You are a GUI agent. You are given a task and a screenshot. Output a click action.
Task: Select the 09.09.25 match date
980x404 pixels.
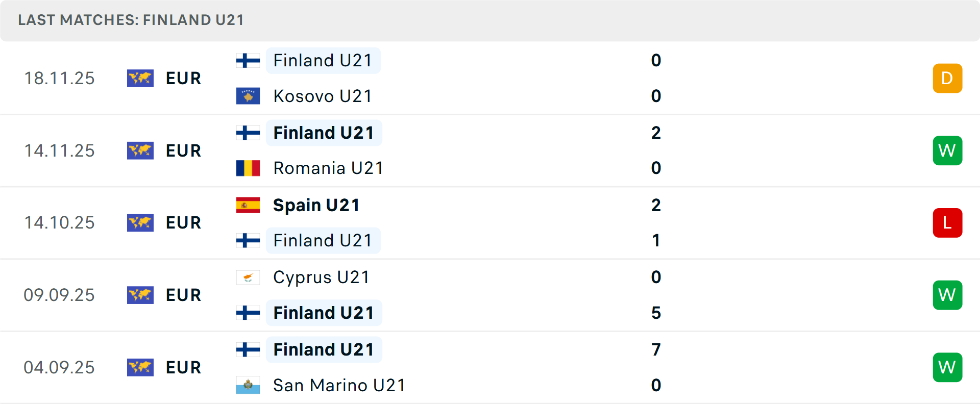click(59, 295)
